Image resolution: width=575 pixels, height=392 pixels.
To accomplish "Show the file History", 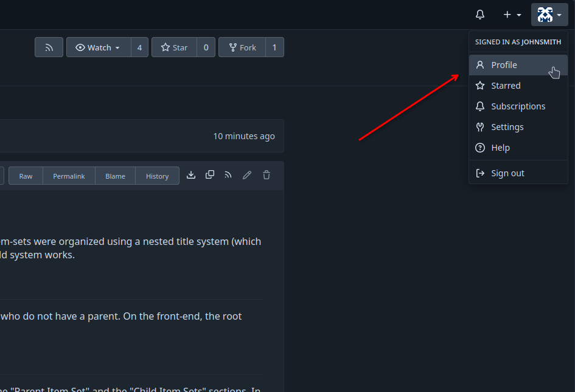I will (158, 176).
